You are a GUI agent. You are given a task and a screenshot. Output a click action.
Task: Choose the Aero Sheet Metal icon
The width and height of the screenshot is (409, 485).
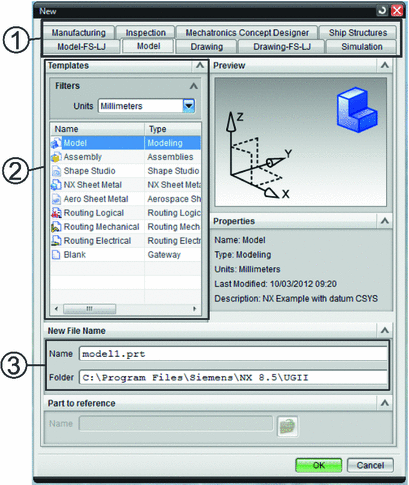click(x=56, y=199)
